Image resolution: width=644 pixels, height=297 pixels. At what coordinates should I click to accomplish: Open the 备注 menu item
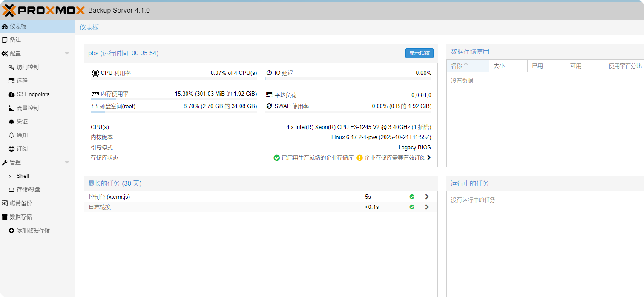(x=15, y=40)
